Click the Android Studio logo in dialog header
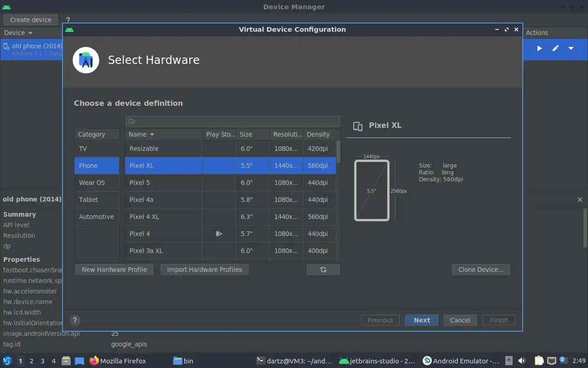The image size is (588, 368). pyautogui.click(x=86, y=60)
